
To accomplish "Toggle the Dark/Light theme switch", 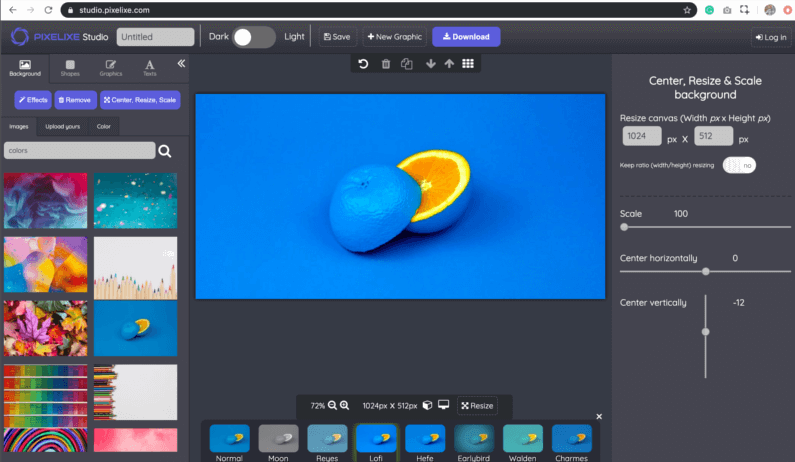I will pyautogui.click(x=254, y=37).
